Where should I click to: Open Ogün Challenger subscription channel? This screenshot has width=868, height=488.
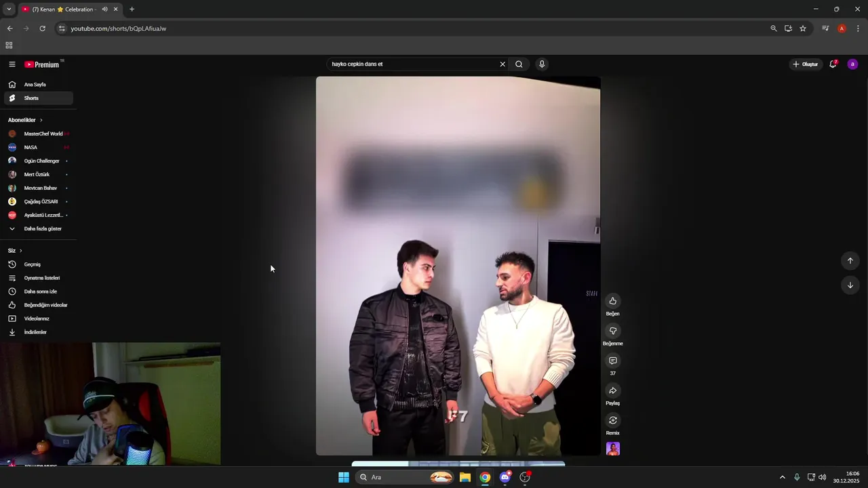[39, 161]
